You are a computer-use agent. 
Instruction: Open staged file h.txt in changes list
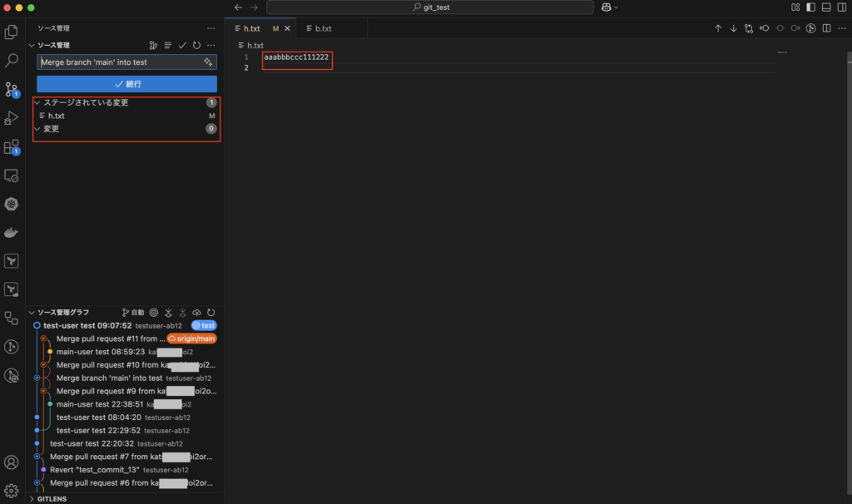126,116
